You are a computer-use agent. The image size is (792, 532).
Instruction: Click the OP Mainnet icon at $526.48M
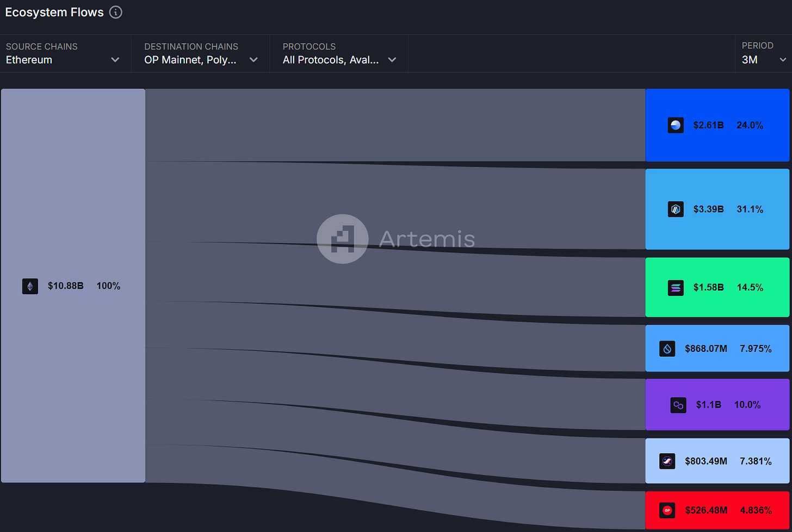point(667,510)
